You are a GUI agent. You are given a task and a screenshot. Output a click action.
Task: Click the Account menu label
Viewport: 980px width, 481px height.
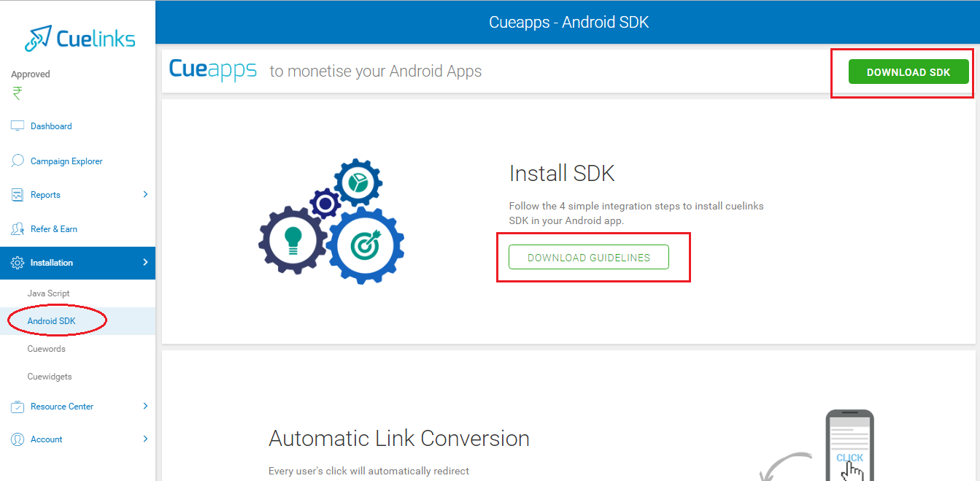[47, 439]
